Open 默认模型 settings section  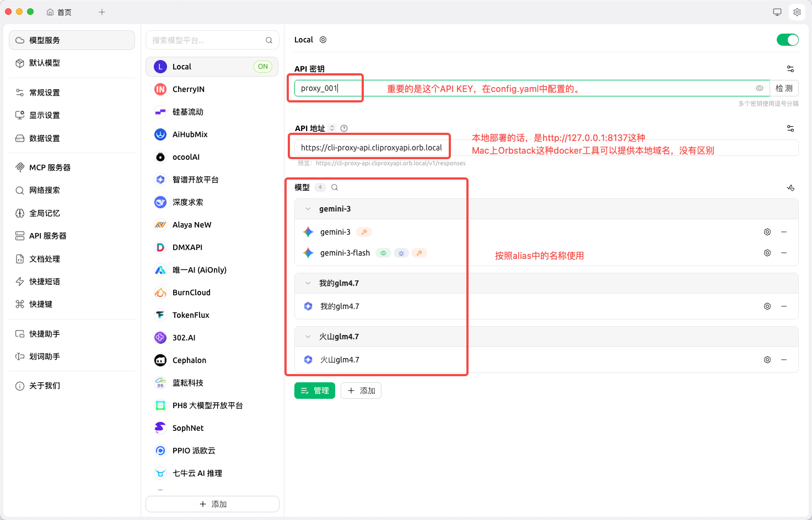(72, 63)
